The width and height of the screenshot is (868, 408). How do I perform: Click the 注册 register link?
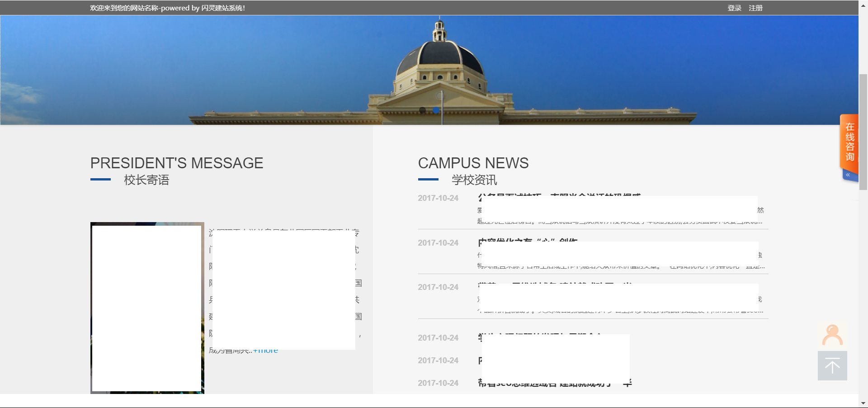755,8
